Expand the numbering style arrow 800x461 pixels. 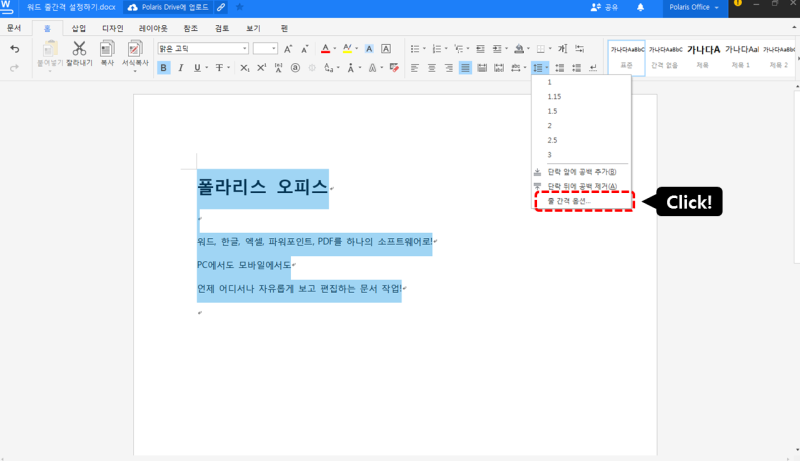point(446,49)
